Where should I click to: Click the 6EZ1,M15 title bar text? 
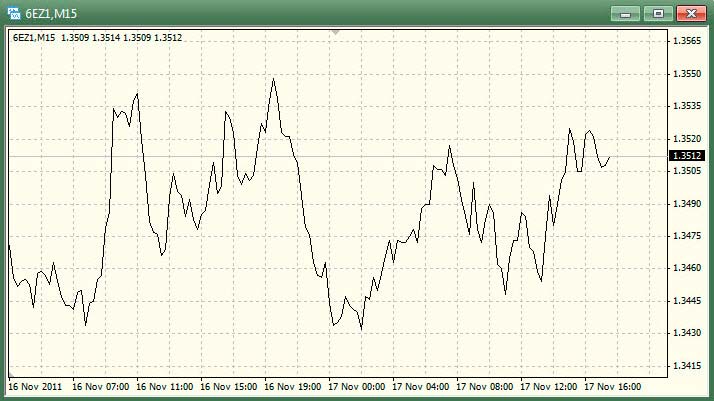52,13
